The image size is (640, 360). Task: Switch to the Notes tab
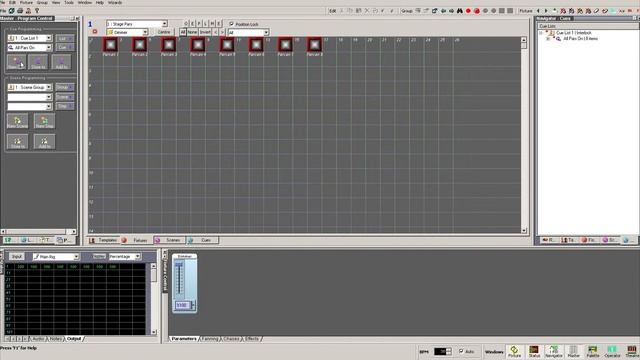click(56, 339)
